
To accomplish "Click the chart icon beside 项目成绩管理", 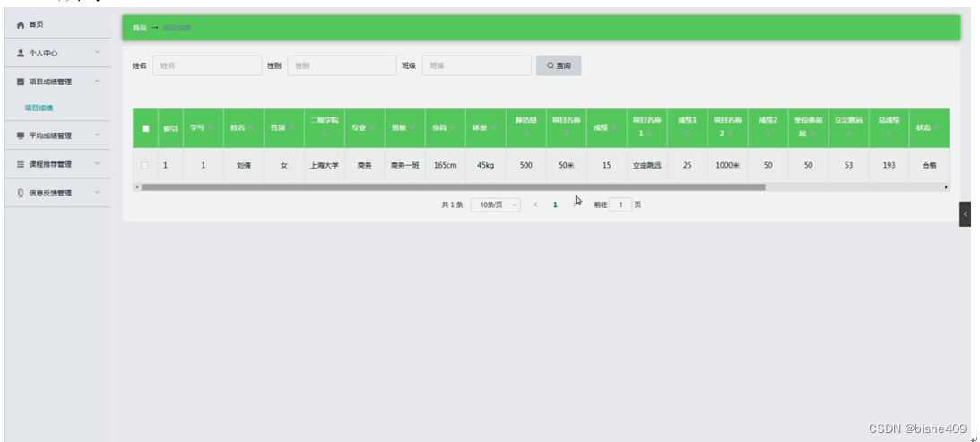I will point(21,82).
